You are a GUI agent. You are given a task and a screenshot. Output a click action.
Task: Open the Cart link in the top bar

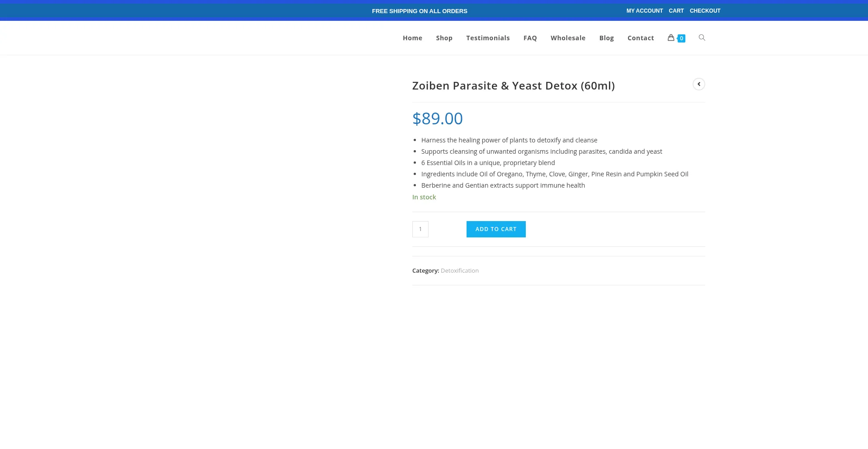pos(676,11)
